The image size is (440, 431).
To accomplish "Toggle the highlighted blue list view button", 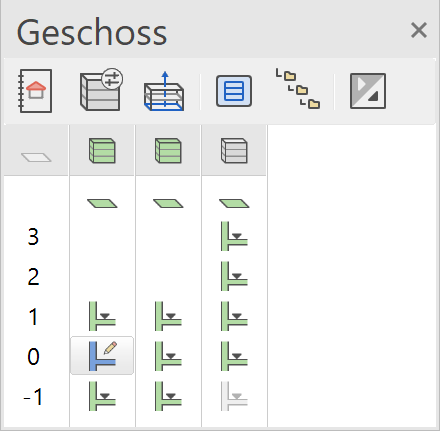I will point(234,91).
